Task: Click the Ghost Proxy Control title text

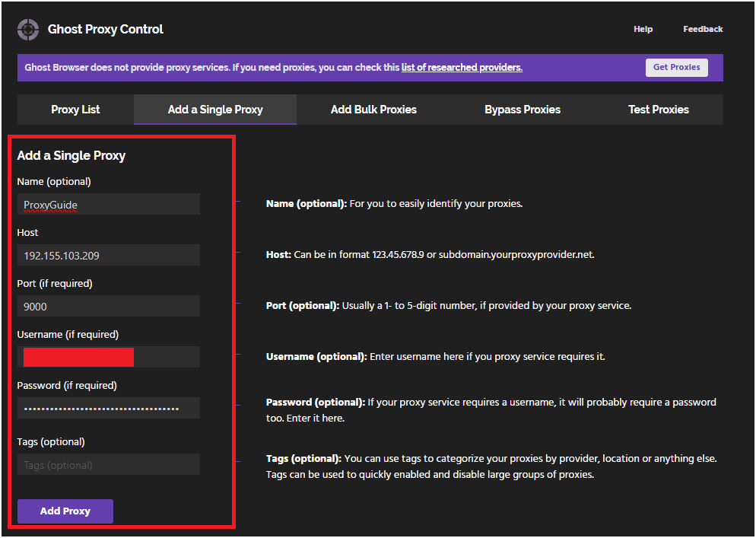Action: 105,29
